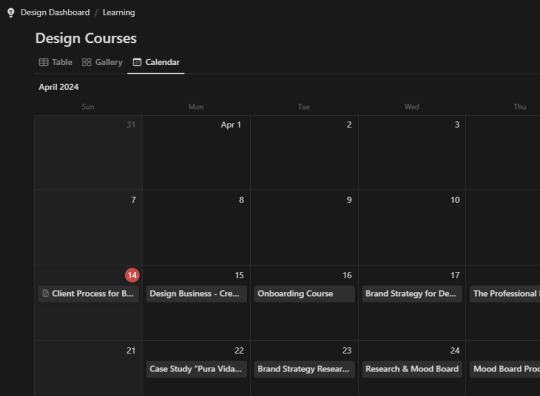Open The Professional entry on Thursday
Viewport: 540px width, 396px height.
pyautogui.click(x=505, y=294)
